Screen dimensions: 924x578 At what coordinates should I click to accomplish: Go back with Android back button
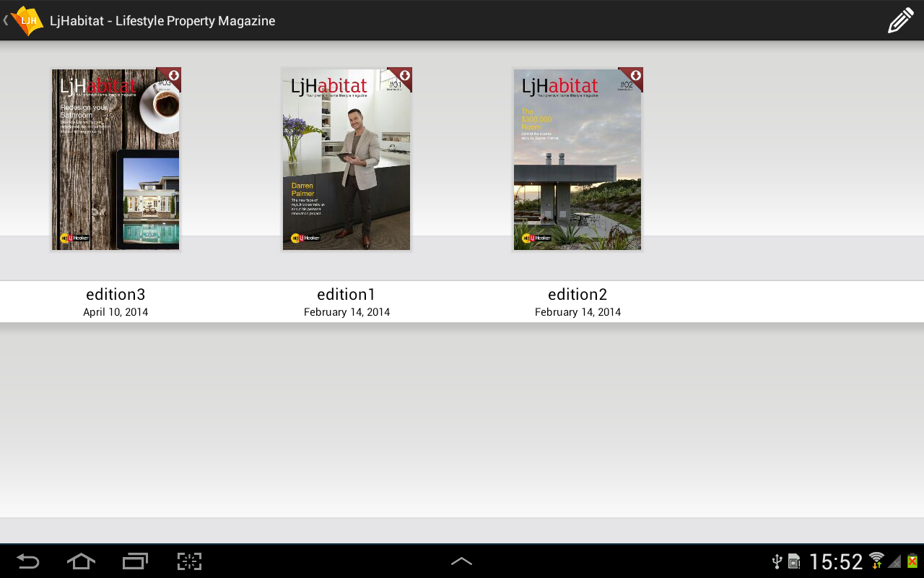[27, 561]
